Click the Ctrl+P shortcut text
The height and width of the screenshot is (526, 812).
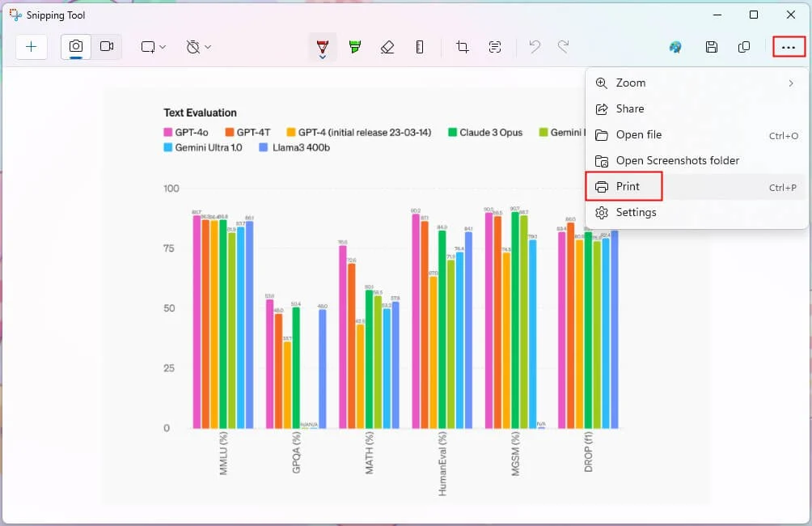click(783, 188)
